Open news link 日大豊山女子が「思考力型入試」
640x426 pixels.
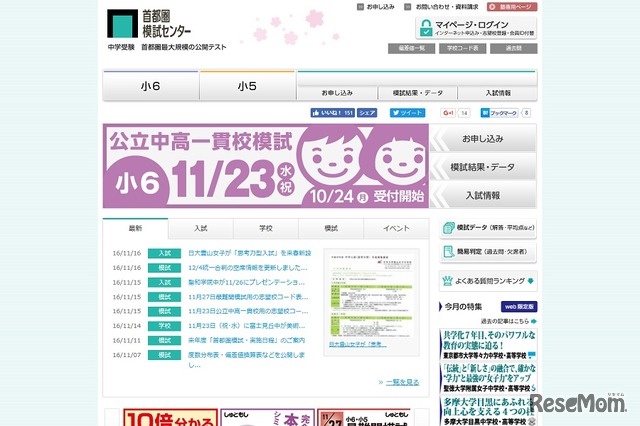coord(249,253)
